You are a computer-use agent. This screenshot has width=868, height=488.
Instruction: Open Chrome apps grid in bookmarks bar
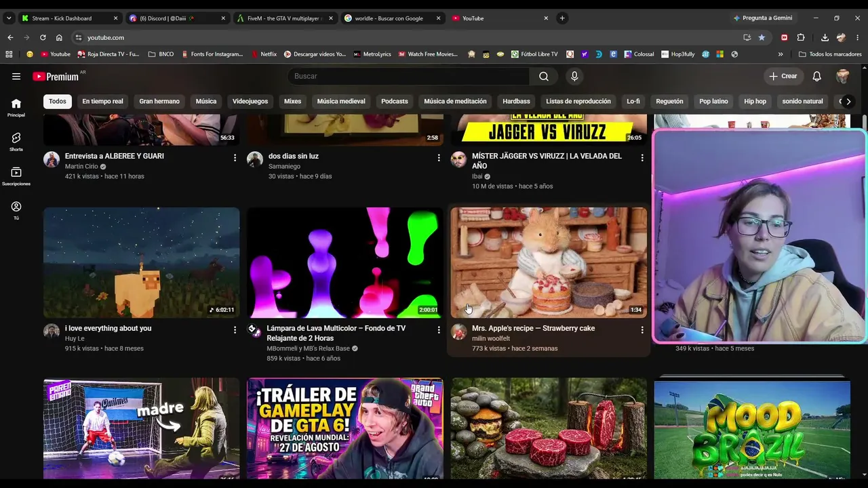tap(9, 54)
